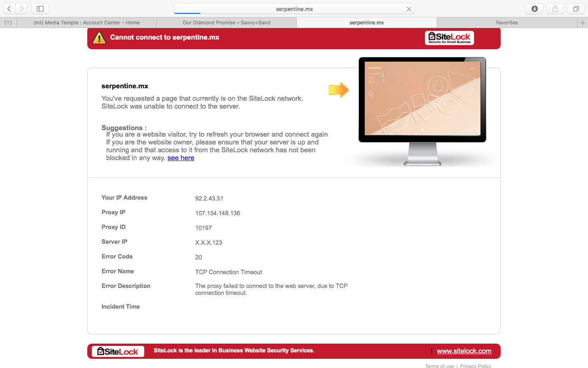
Task: Switch to Media Temple Account Center tab
Action: (x=86, y=23)
